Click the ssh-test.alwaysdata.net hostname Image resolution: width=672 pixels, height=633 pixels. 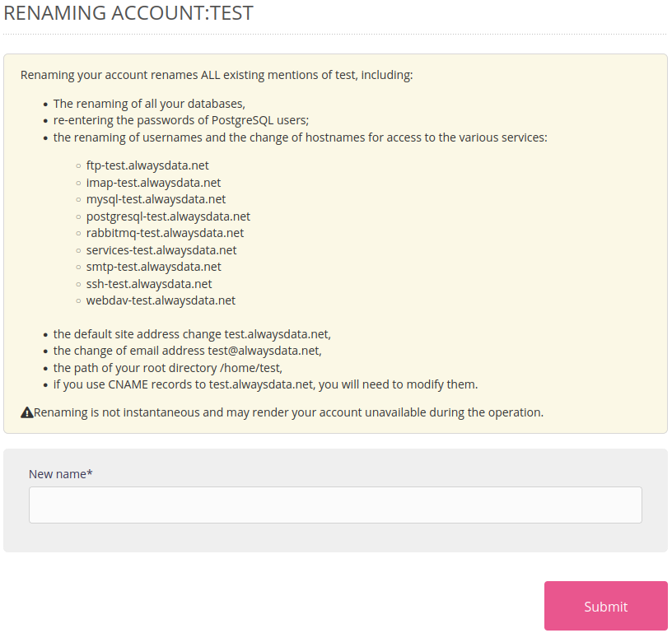(149, 284)
